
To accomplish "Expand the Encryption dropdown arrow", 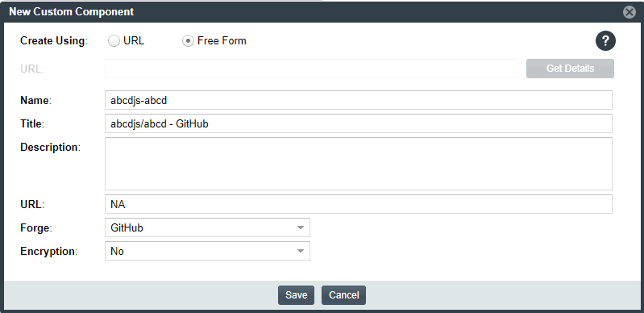I will (301, 251).
